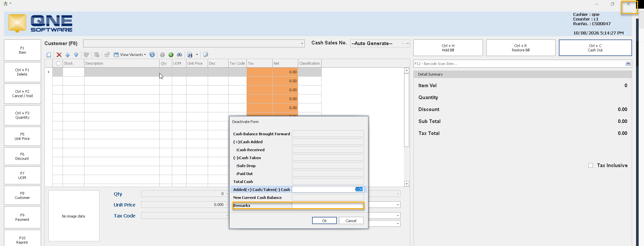Click the grid's scroll down arrow
The height and width of the screenshot is (246, 644).
point(406,184)
